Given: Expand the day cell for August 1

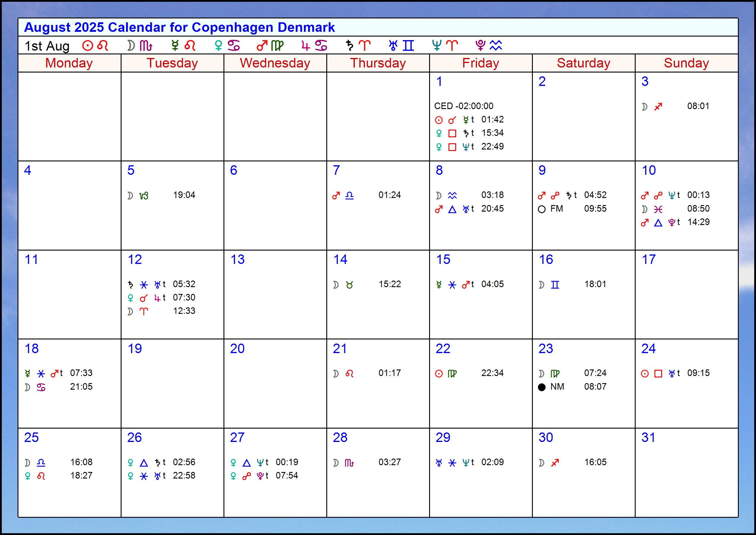Looking at the screenshot, I should click(x=480, y=117).
